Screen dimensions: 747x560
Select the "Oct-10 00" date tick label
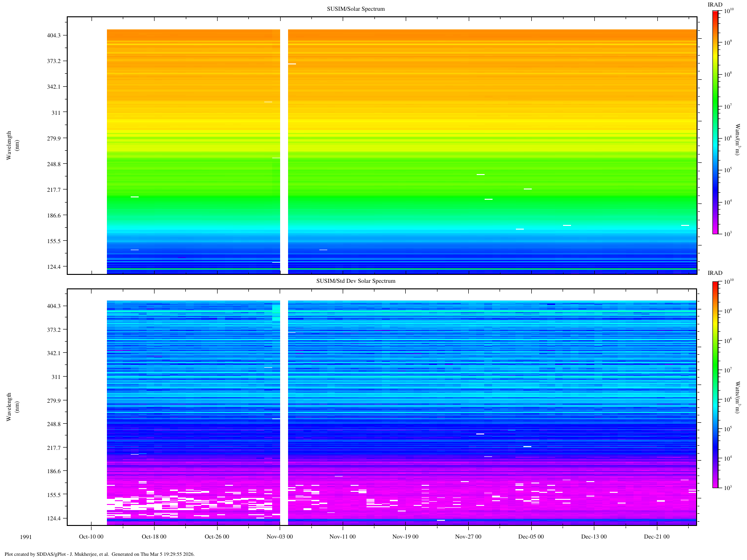point(91,537)
